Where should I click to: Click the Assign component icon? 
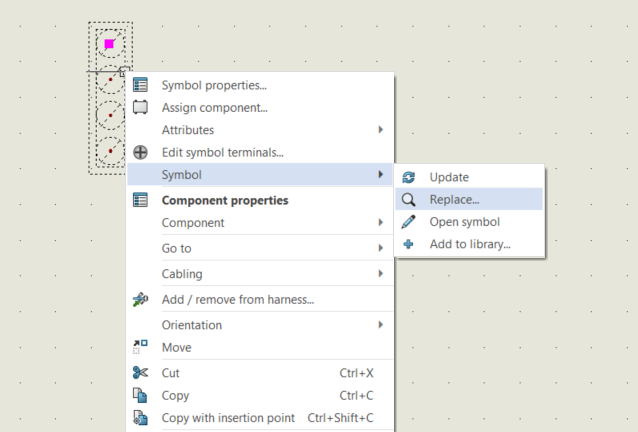coord(140,107)
